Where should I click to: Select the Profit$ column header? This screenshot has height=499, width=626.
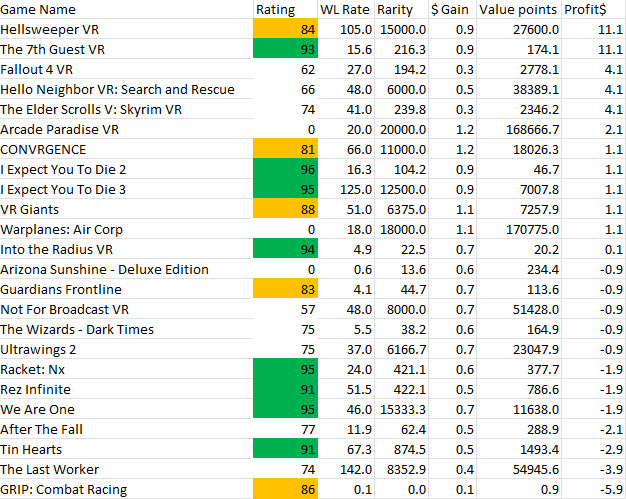pyautogui.click(x=594, y=9)
